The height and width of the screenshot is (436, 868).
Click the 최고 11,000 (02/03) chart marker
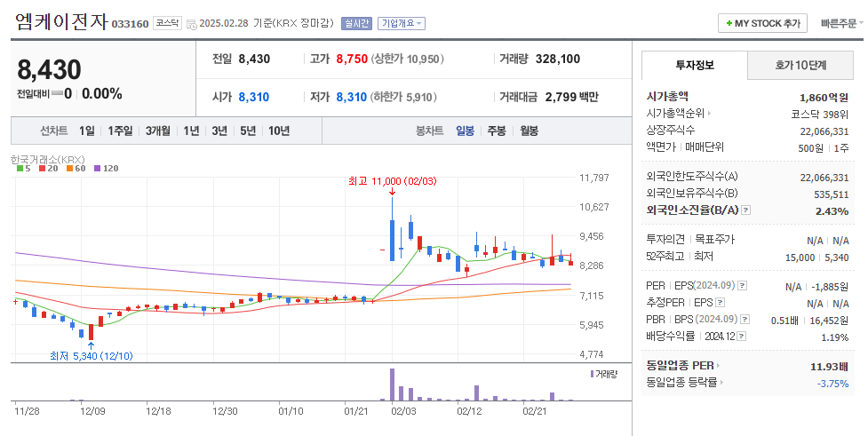[x=392, y=181]
